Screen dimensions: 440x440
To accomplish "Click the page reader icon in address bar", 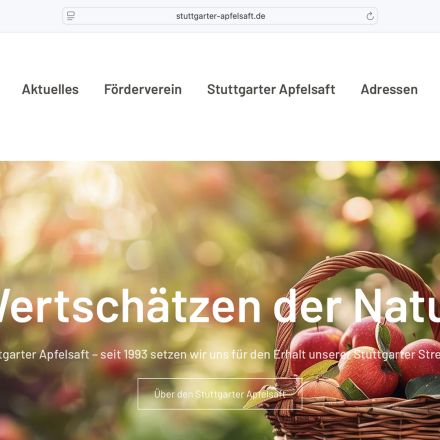I will click(71, 16).
